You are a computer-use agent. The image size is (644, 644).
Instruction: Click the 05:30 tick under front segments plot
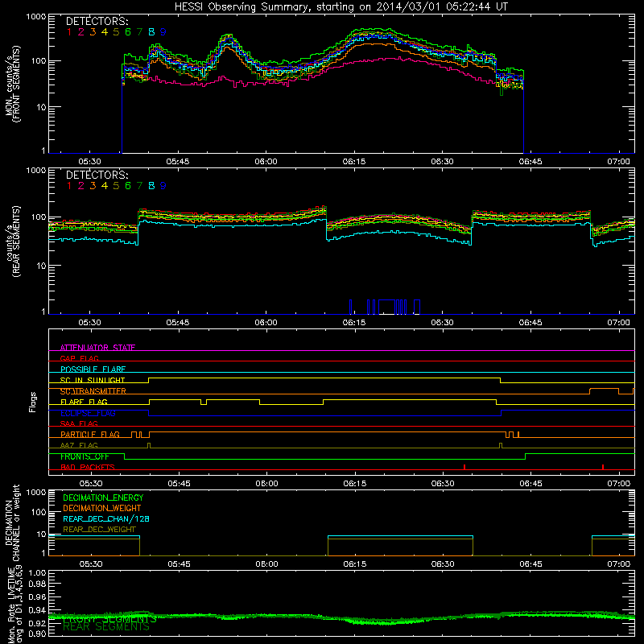(89, 162)
